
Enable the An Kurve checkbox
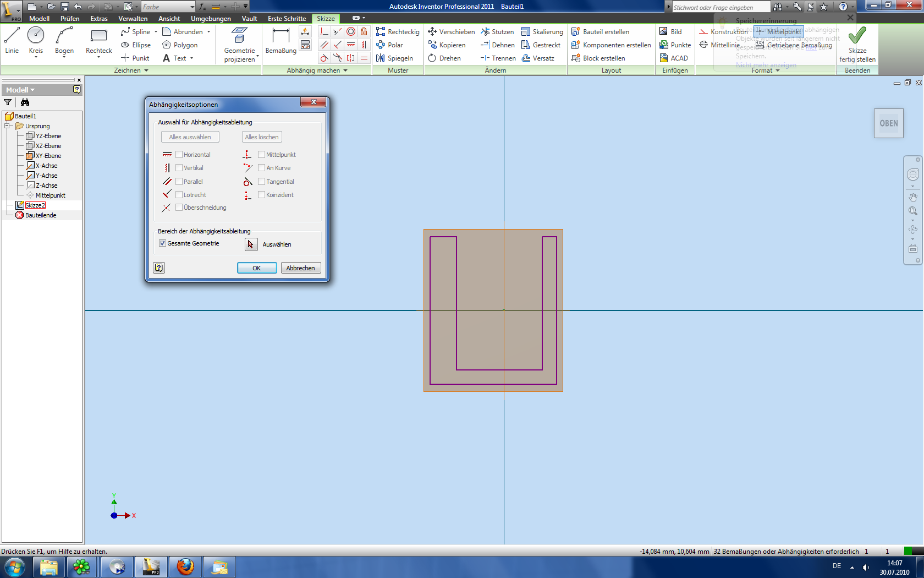coord(261,168)
